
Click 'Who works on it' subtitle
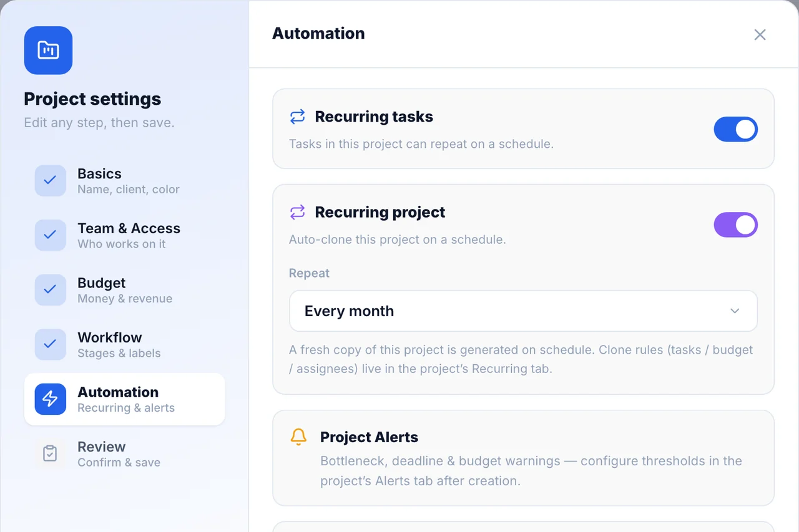click(122, 244)
